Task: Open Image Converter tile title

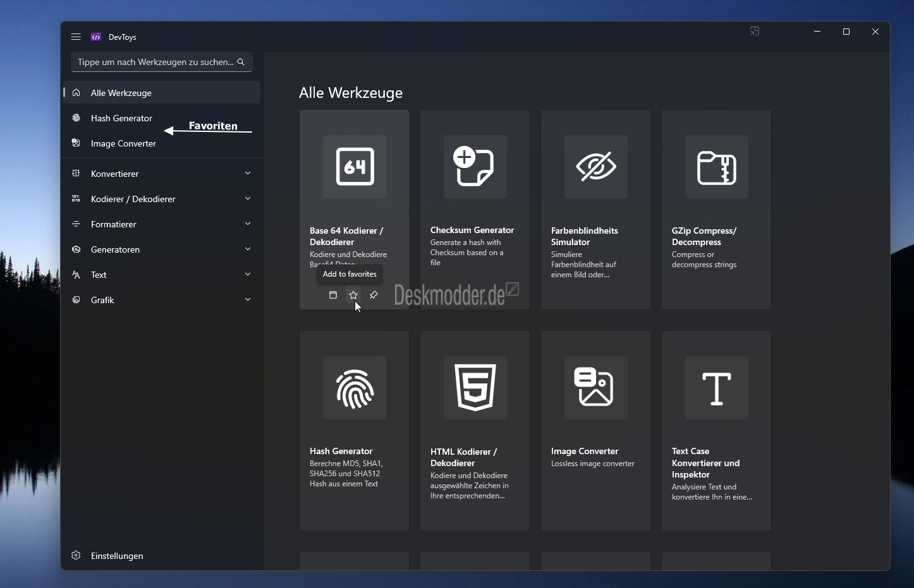Action: (x=585, y=451)
